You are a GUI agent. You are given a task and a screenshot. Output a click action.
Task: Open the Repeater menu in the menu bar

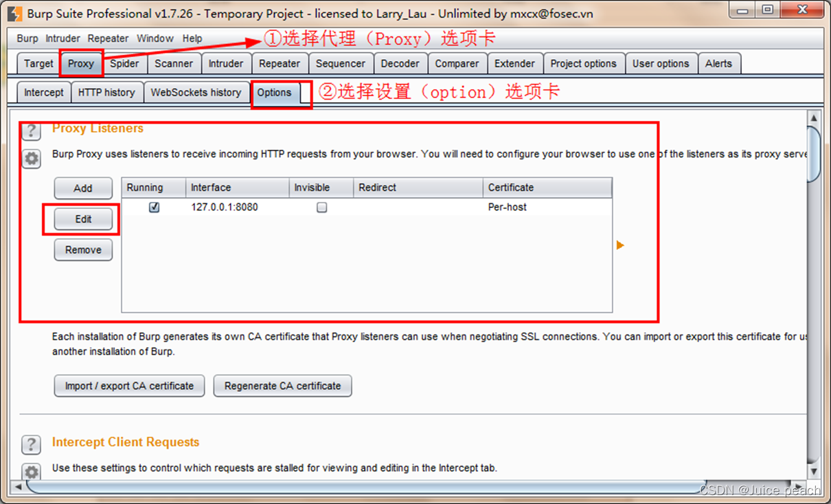pos(109,38)
